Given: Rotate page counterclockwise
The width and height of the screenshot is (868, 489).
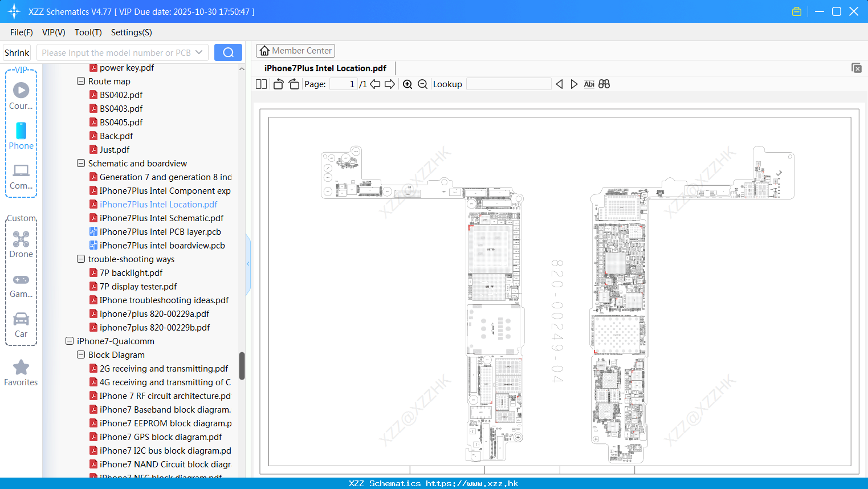Looking at the screenshot, I should click(x=278, y=84).
